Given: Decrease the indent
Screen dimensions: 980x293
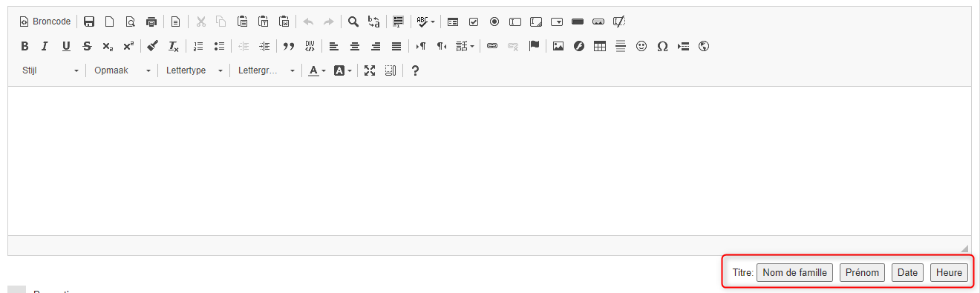Looking at the screenshot, I should click(244, 46).
